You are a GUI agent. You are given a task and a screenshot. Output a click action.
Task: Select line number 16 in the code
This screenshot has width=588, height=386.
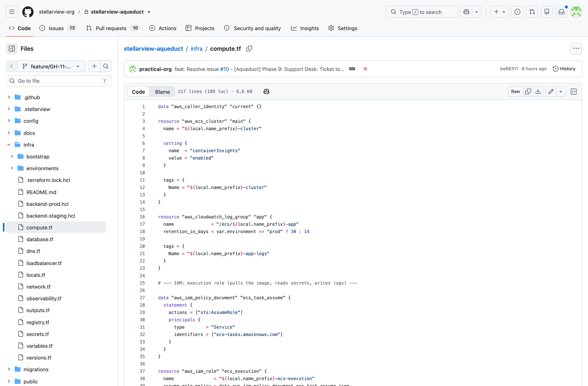[x=142, y=217]
